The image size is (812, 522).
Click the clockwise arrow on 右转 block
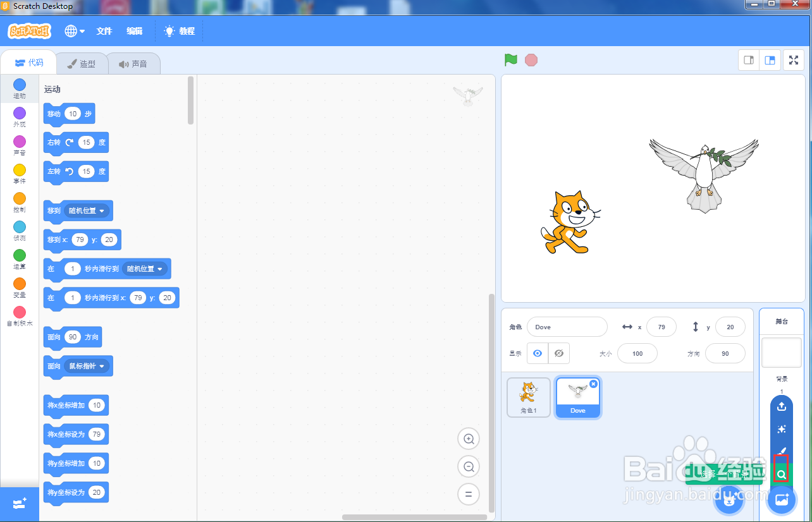point(70,143)
